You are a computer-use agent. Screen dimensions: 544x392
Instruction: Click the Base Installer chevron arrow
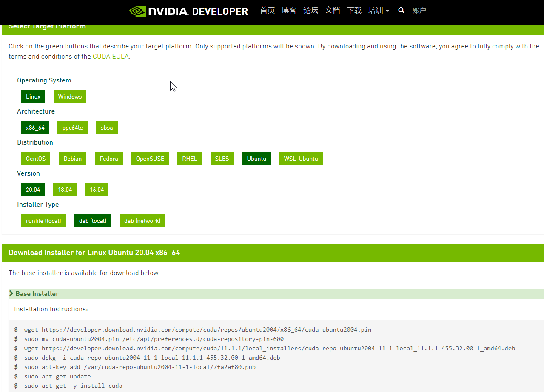tap(11, 293)
